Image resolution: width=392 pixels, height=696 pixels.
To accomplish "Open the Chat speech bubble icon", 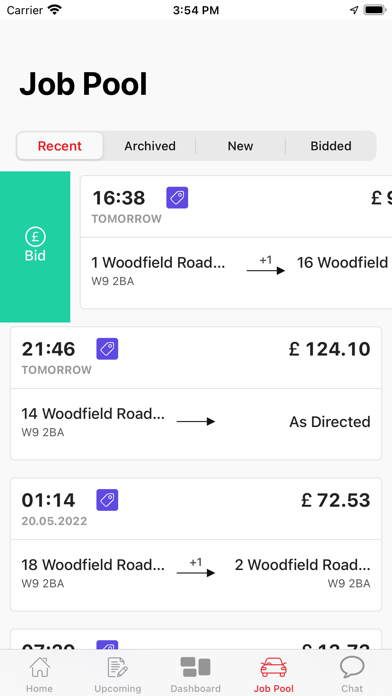I will [352, 667].
